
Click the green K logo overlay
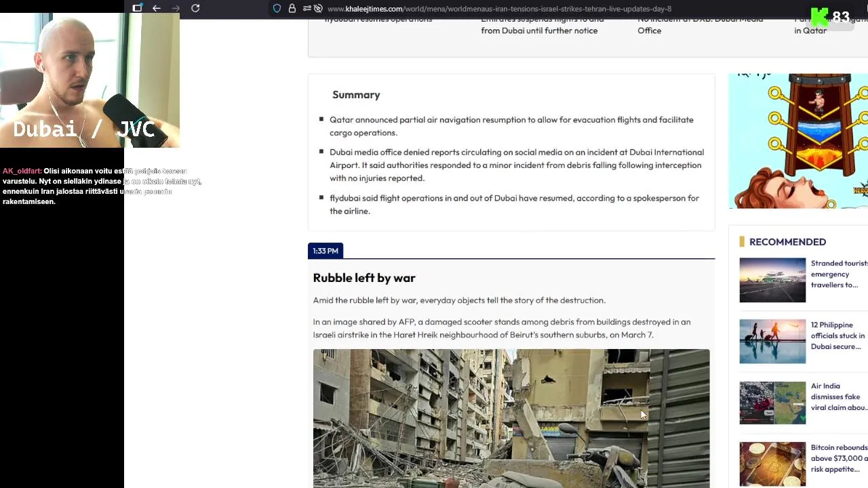(819, 17)
